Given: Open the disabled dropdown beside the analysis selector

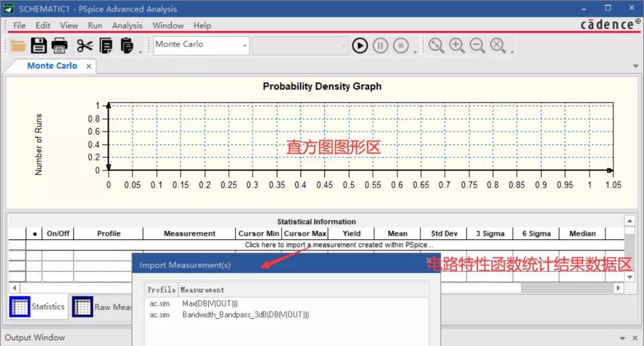Looking at the screenshot, I should 300,45.
